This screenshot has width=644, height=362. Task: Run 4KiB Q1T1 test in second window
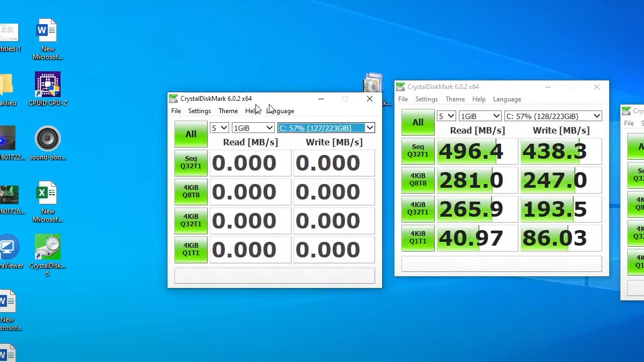[x=418, y=238]
